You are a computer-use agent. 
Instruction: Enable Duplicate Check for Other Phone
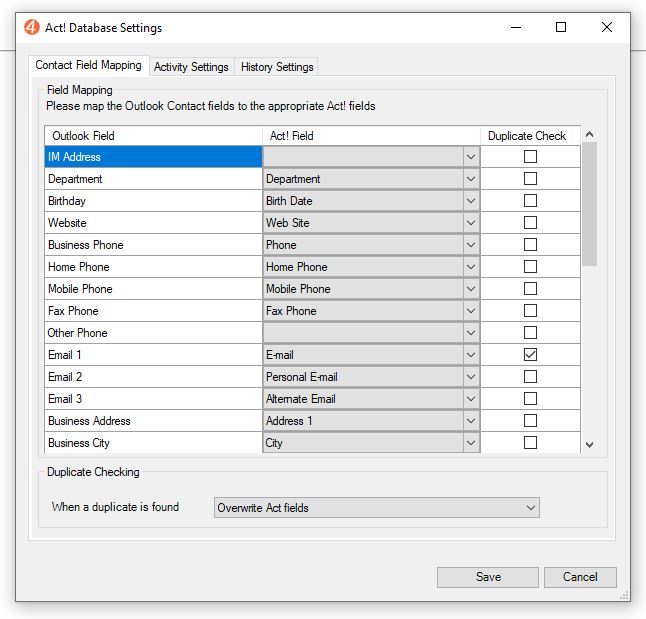point(530,333)
